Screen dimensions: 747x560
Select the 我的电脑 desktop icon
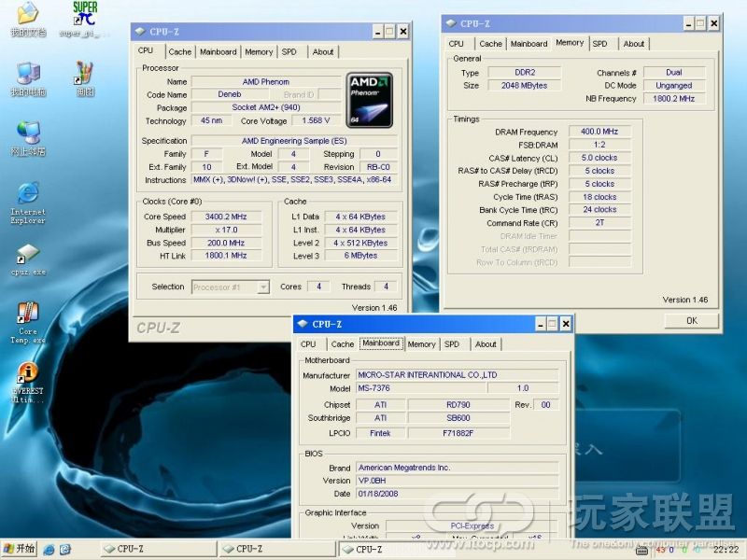tap(28, 79)
